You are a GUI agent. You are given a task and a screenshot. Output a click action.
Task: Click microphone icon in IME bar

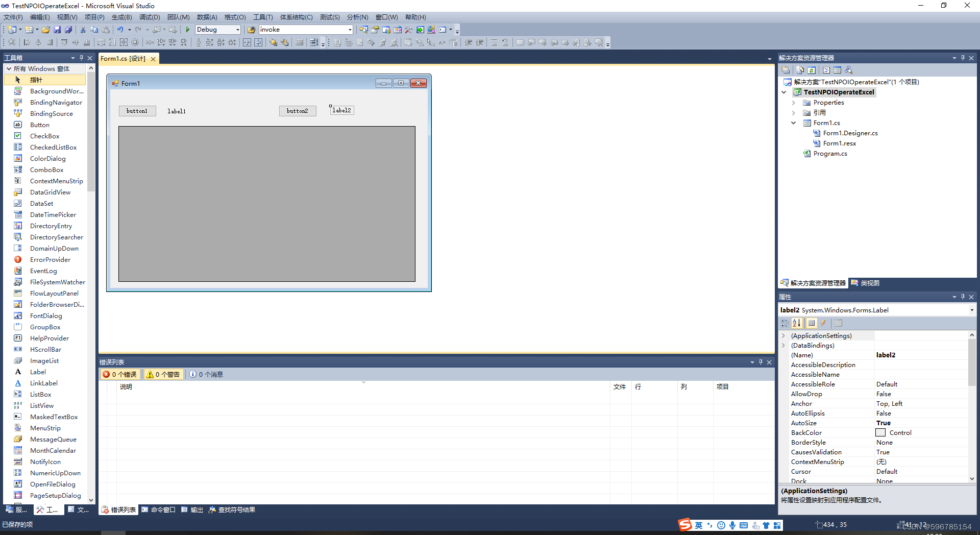732,525
